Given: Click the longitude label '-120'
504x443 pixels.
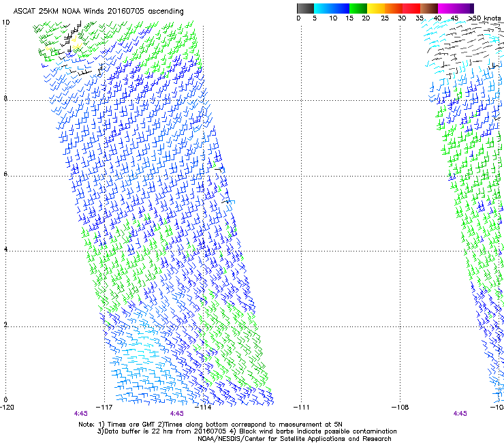Looking at the screenshot, I should [x=7, y=408].
